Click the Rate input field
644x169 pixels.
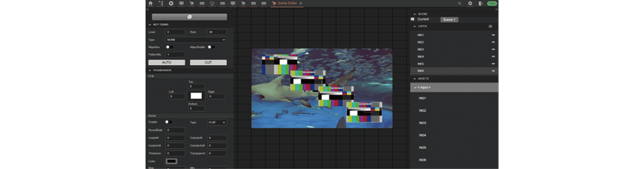point(217,32)
